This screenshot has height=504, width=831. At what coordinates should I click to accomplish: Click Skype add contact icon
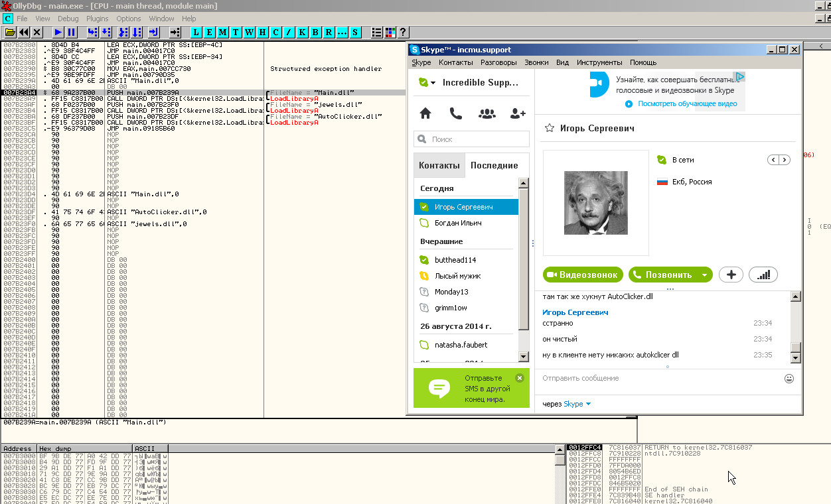[518, 113]
